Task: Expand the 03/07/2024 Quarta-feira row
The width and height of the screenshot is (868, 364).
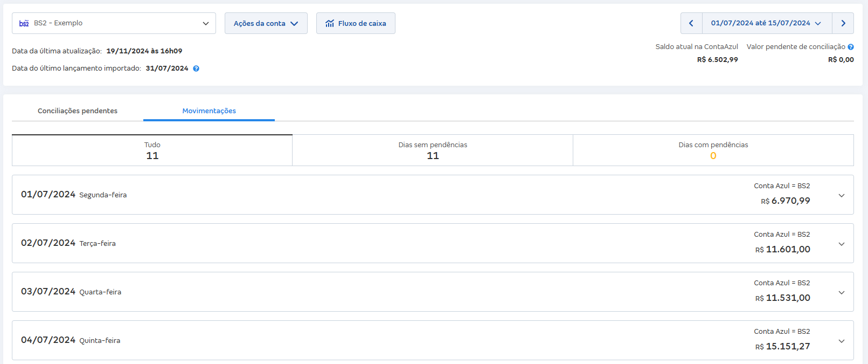Action: (x=841, y=292)
